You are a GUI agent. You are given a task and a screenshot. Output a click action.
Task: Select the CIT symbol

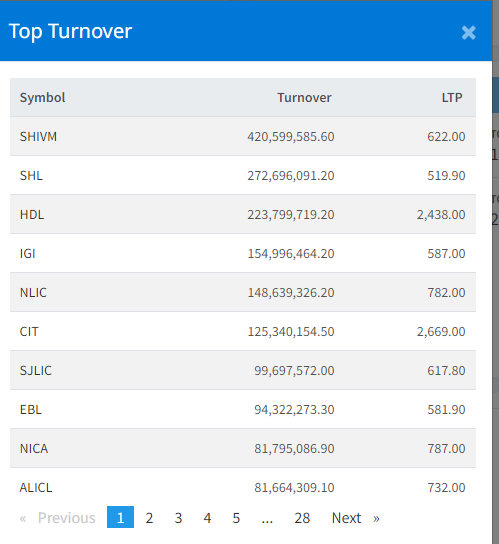point(29,332)
